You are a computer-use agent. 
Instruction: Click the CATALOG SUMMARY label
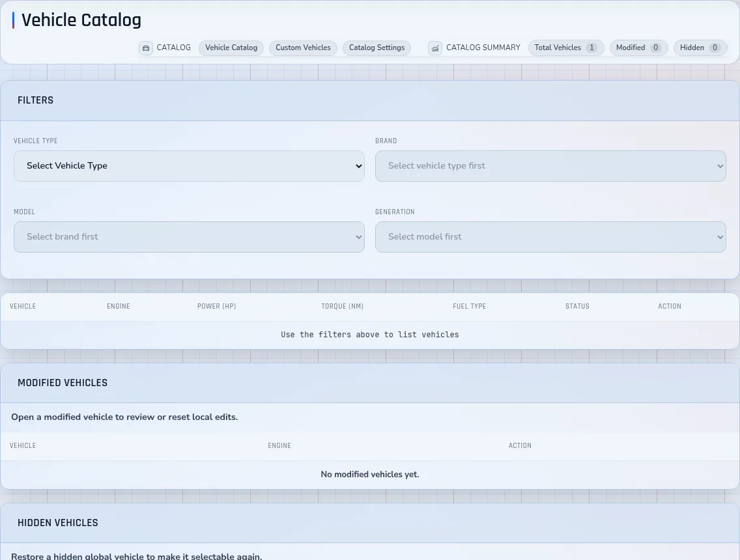click(483, 48)
